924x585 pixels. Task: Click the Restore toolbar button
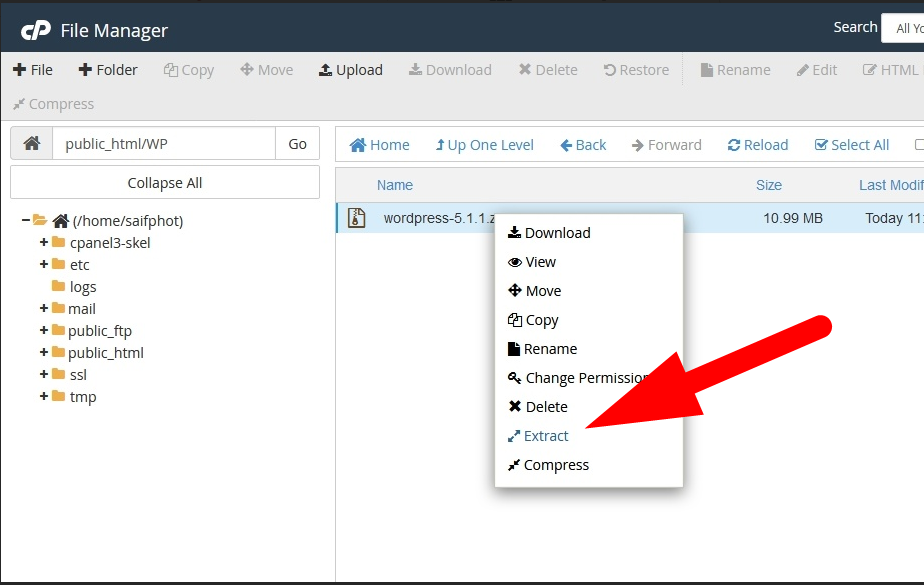click(636, 70)
